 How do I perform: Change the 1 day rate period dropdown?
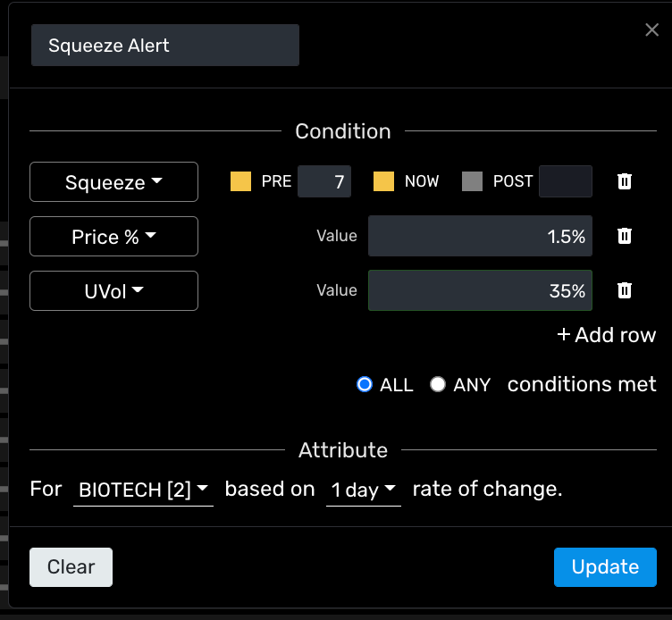(x=363, y=490)
